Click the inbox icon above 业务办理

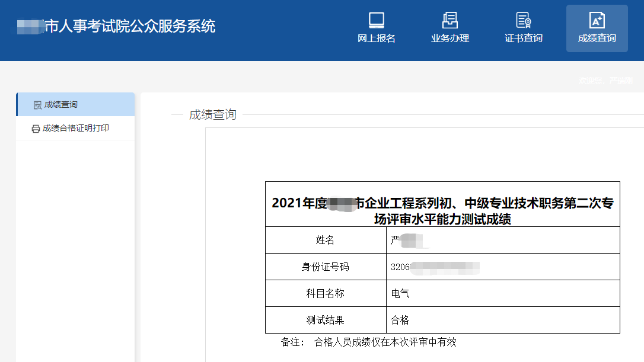(449, 20)
